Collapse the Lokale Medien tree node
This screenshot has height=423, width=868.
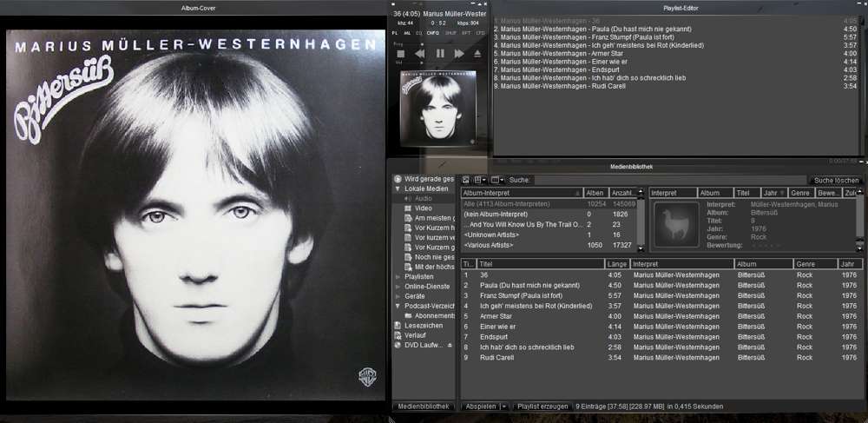398,188
